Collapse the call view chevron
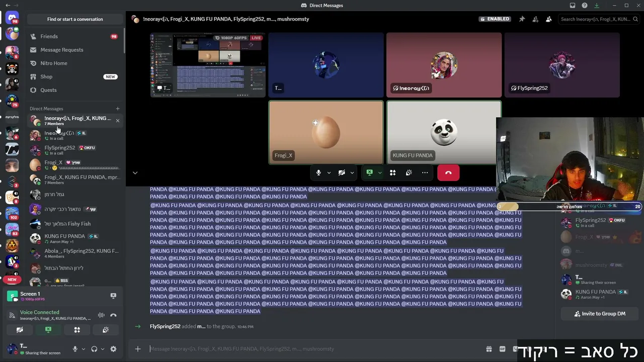This screenshot has width=644, height=362. [x=135, y=173]
